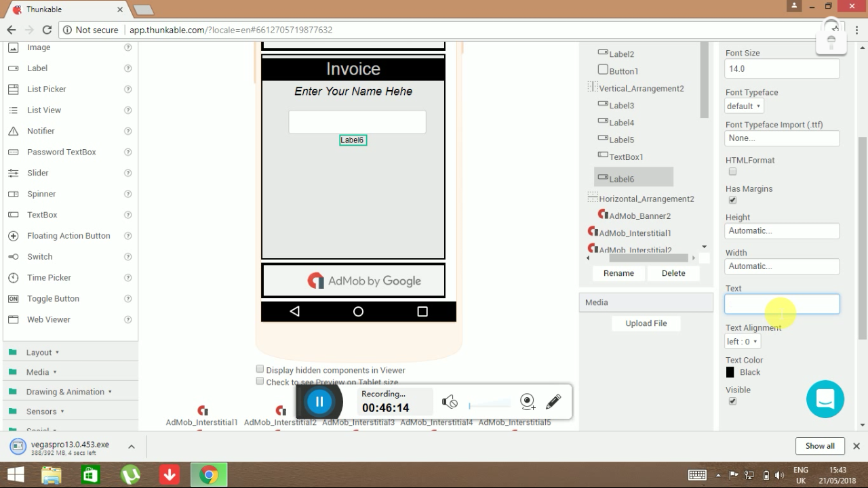The height and width of the screenshot is (488, 868).
Task: Select the Time Picker component
Action: point(48,277)
